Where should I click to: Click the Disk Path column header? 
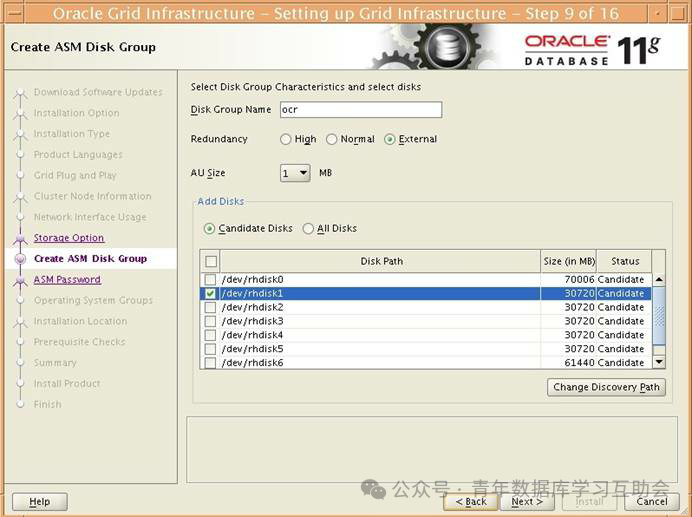(x=381, y=261)
